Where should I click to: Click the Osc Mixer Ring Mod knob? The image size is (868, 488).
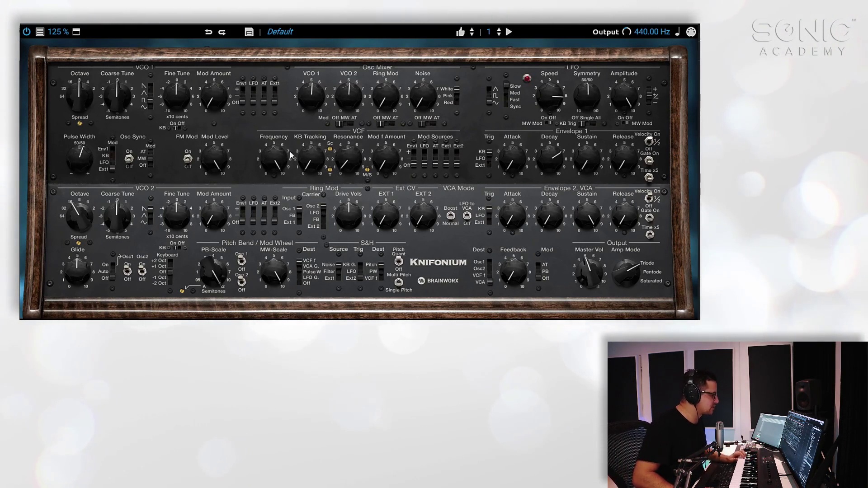pos(386,96)
